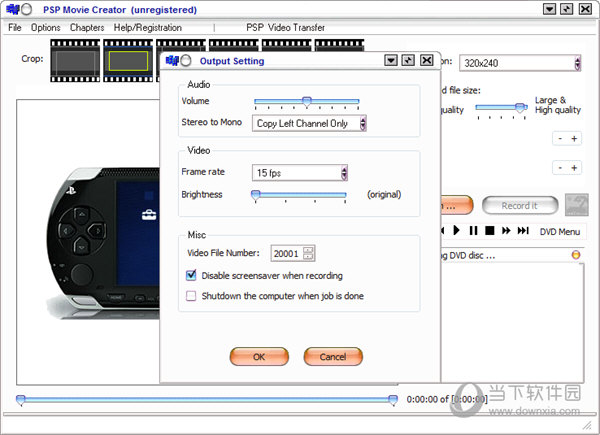Click the partially hidden orange button
Image resolution: width=600 pixels, height=435 pixels.
(x=457, y=205)
